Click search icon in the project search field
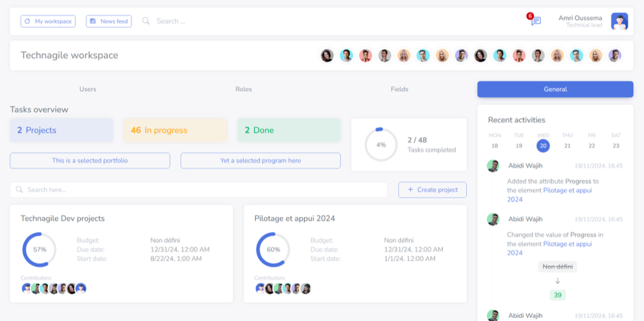 click(19, 190)
